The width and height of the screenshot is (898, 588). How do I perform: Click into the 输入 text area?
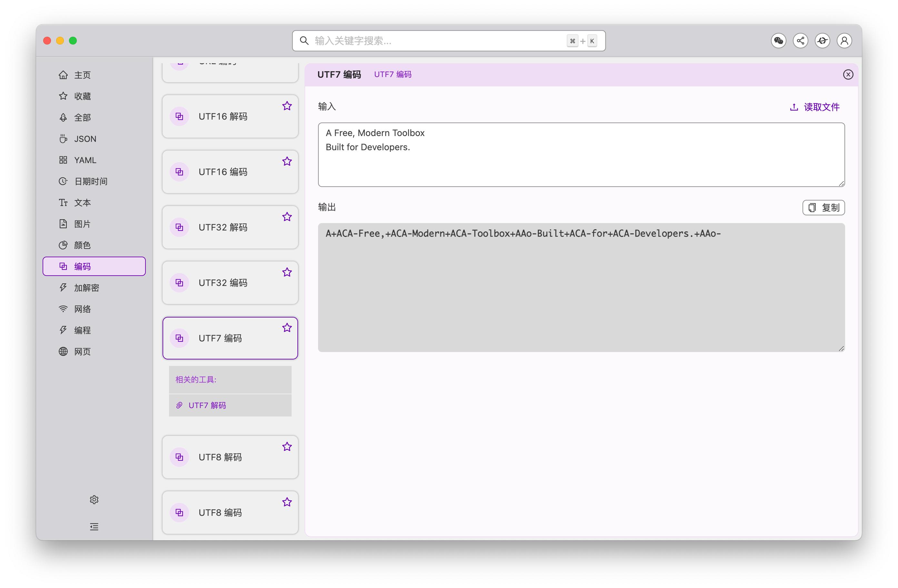(581, 155)
